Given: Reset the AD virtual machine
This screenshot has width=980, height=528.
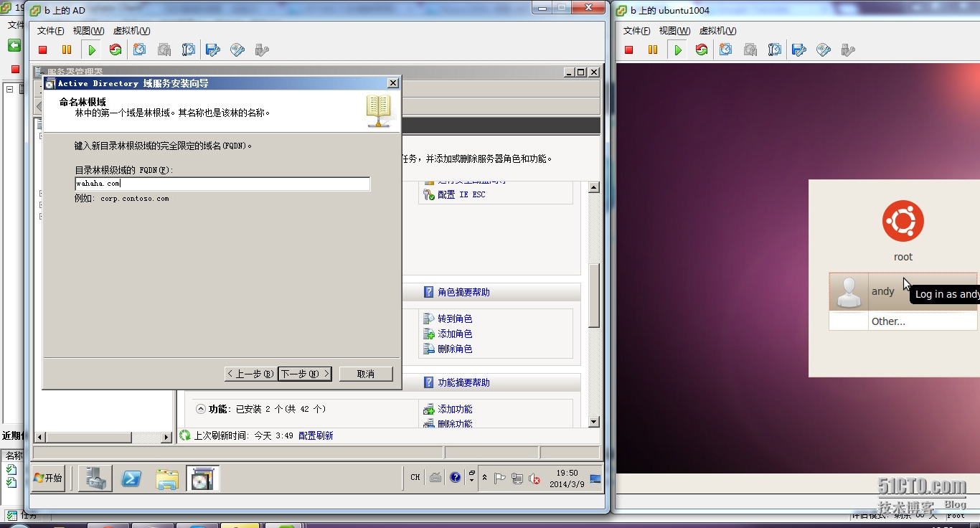Looking at the screenshot, I should click(x=116, y=49).
